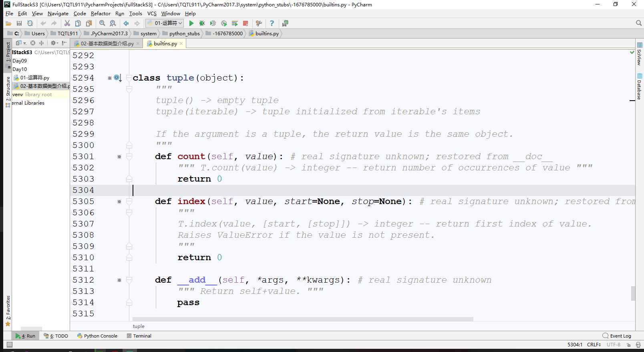
Task: Toggle the Database side tool window
Action: click(640, 87)
